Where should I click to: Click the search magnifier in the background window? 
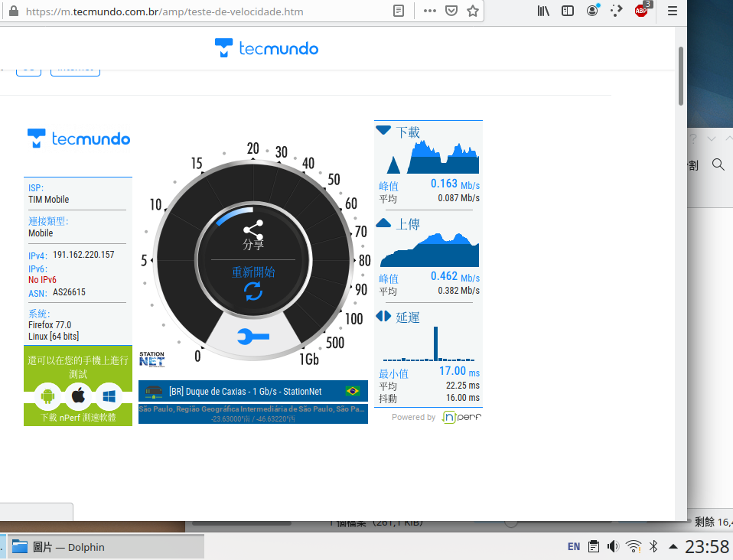click(718, 164)
